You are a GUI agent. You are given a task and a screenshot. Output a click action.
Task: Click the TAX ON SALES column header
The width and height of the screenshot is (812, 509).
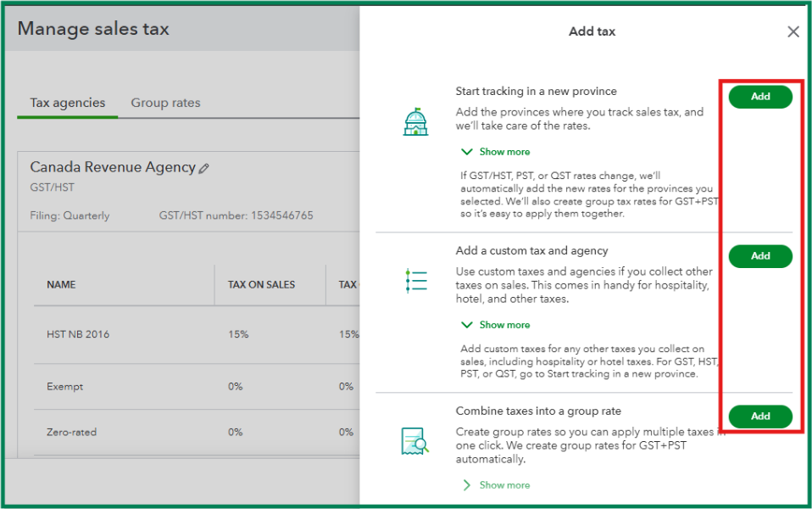click(261, 285)
